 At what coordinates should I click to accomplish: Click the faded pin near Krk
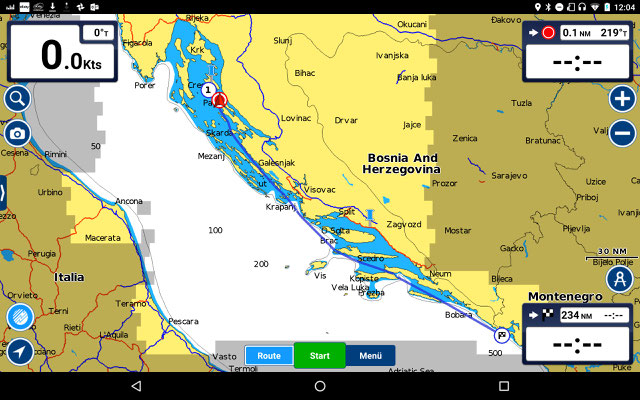(211, 71)
